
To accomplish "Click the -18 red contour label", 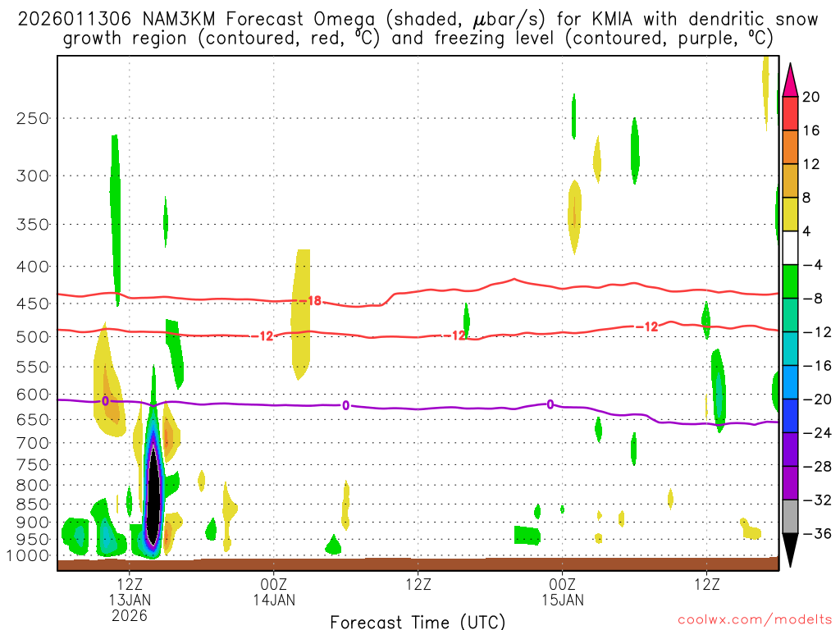I will pyautogui.click(x=310, y=301).
